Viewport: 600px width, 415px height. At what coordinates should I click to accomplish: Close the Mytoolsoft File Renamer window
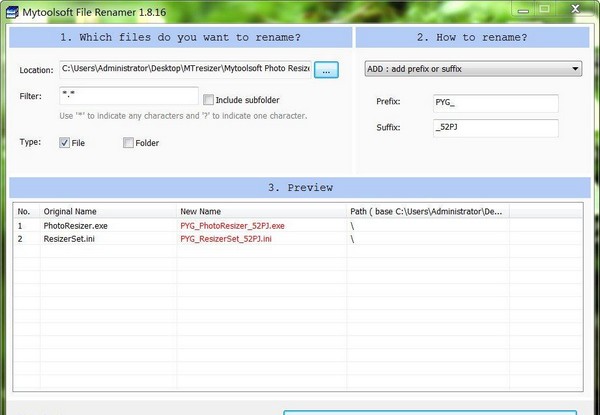click(575, 7)
